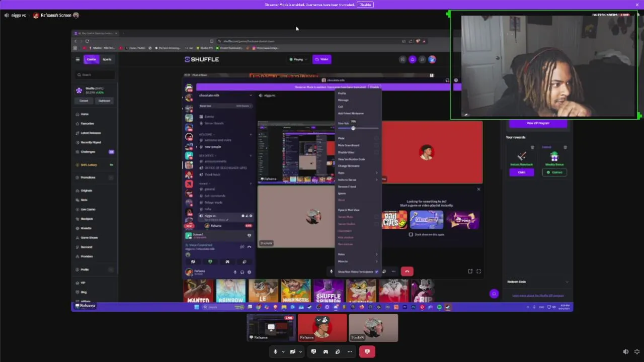Click full screen icon in streamed Discord call
Screen dimensions: 644x362
[478, 271]
